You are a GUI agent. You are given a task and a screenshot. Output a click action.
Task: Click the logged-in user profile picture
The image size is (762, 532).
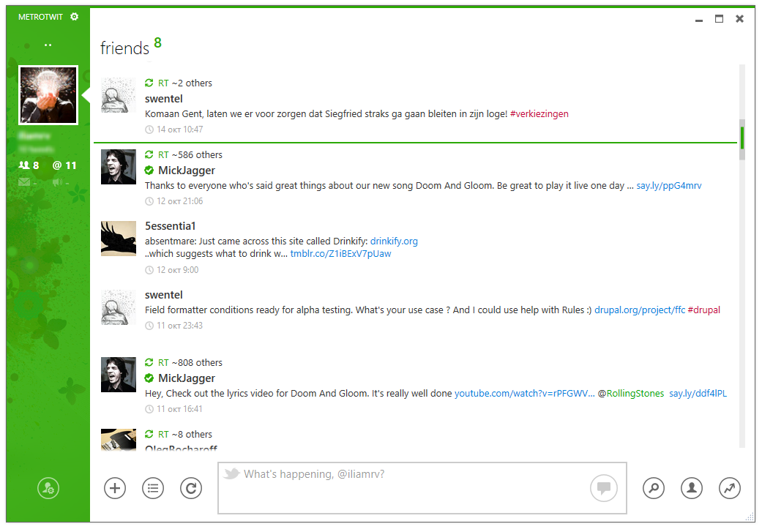click(x=48, y=96)
